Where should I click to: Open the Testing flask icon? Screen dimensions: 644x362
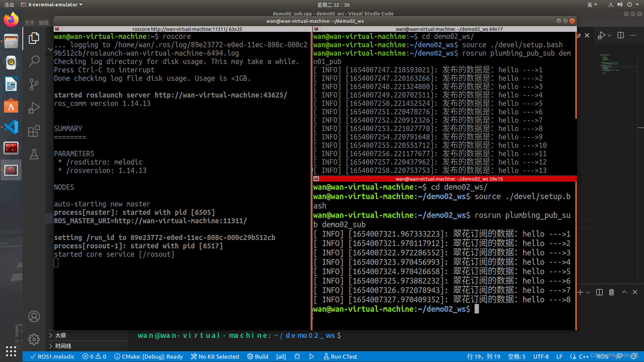tap(34, 154)
